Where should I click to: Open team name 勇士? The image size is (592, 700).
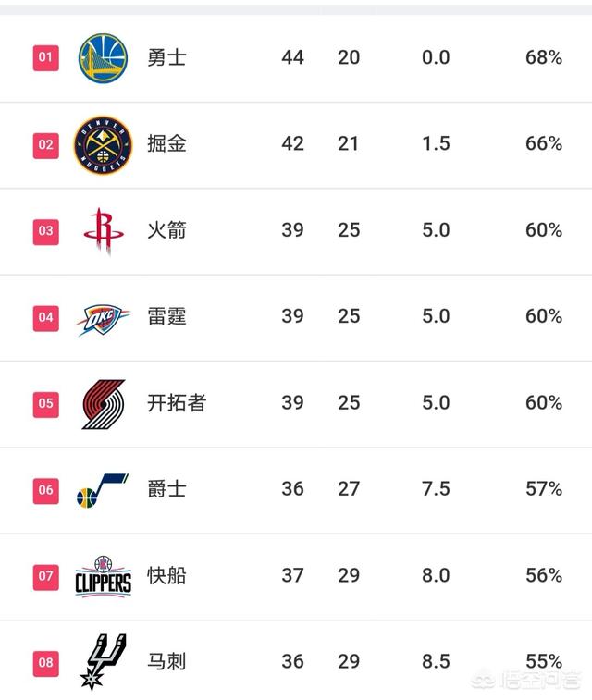166,57
